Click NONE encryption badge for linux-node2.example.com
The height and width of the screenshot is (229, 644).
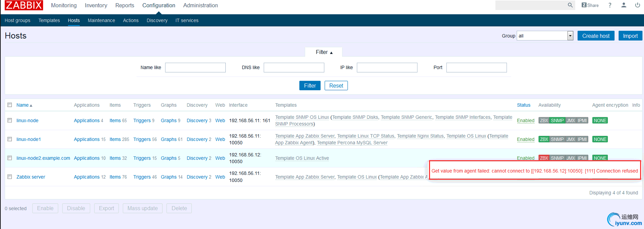600,158
